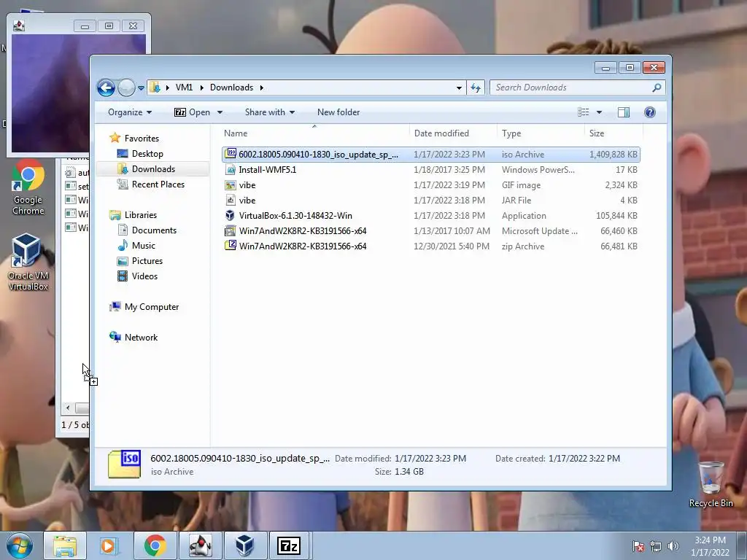Open Network in navigation pane
The height and width of the screenshot is (560, 747).
click(x=141, y=337)
